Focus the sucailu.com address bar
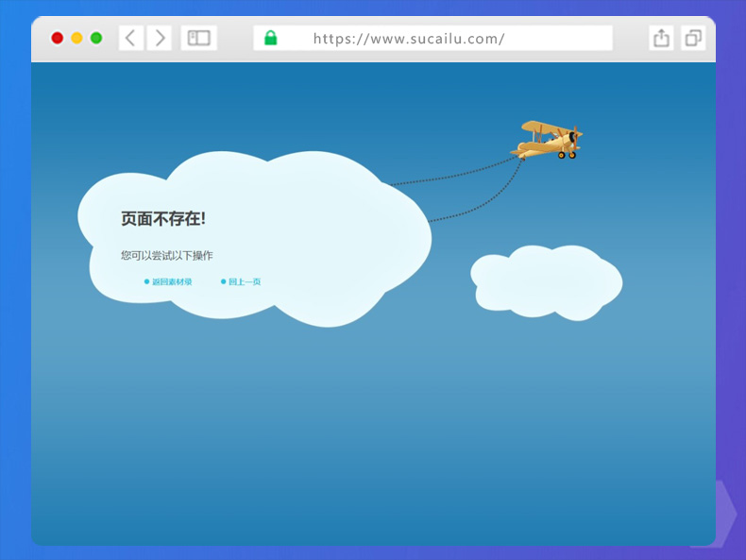 click(x=434, y=38)
